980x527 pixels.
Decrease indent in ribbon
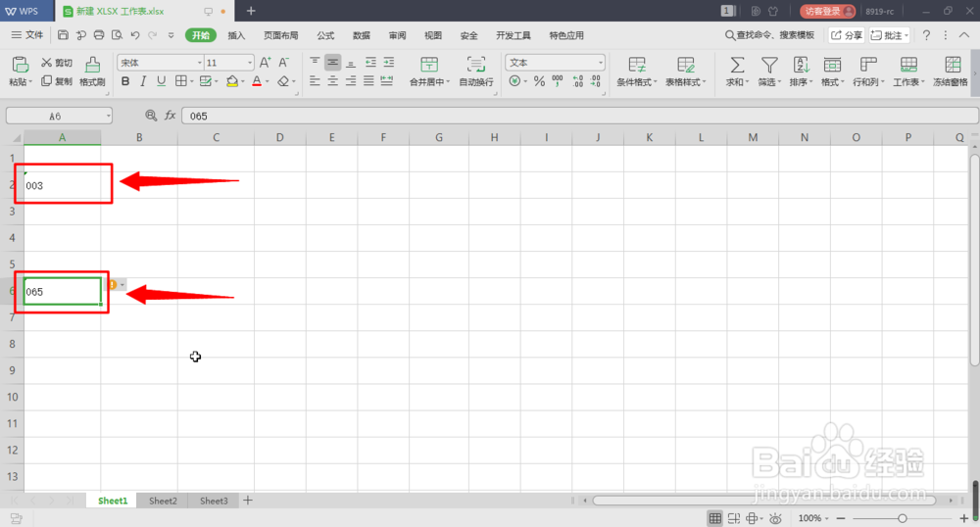(x=370, y=62)
